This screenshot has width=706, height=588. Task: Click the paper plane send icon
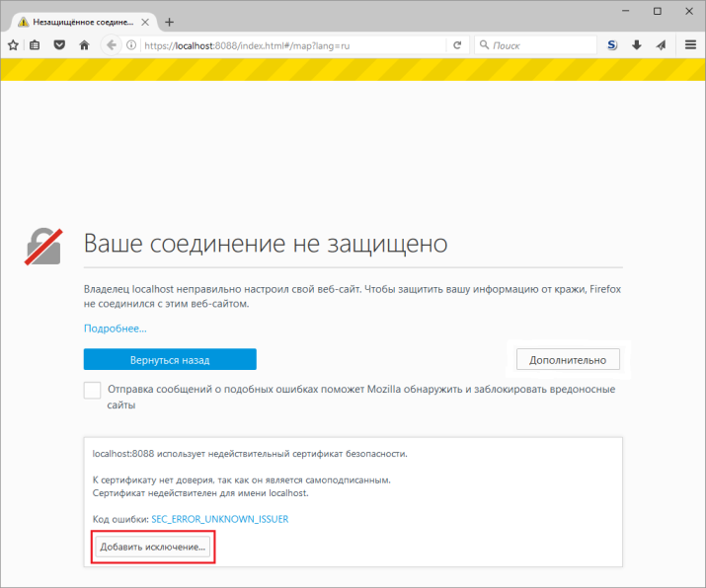pyautogui.click(x=661, y=45)
